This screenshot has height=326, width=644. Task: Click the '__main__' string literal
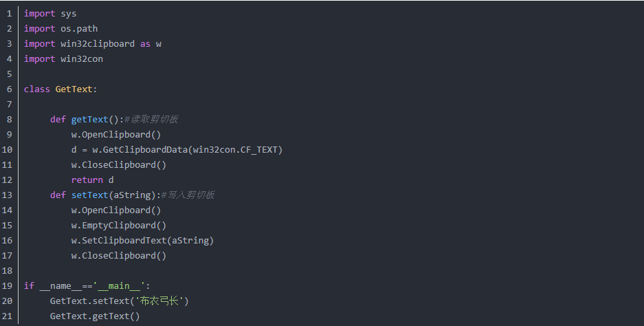(119, 286)
